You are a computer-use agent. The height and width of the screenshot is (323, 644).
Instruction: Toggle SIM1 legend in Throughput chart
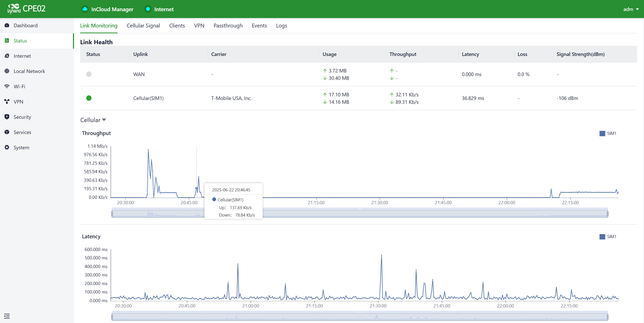[608, 133]
